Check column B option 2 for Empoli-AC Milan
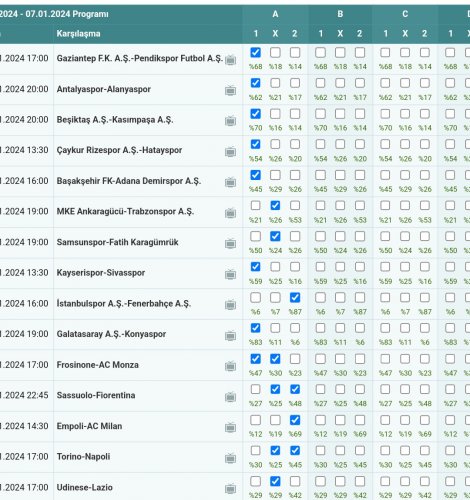 pos(360,420)
